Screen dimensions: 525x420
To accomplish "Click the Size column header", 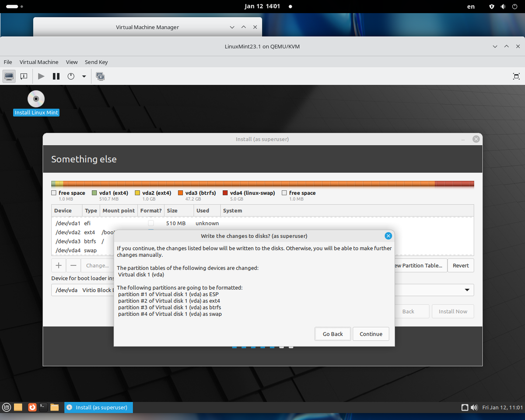I will coord(179,210).
